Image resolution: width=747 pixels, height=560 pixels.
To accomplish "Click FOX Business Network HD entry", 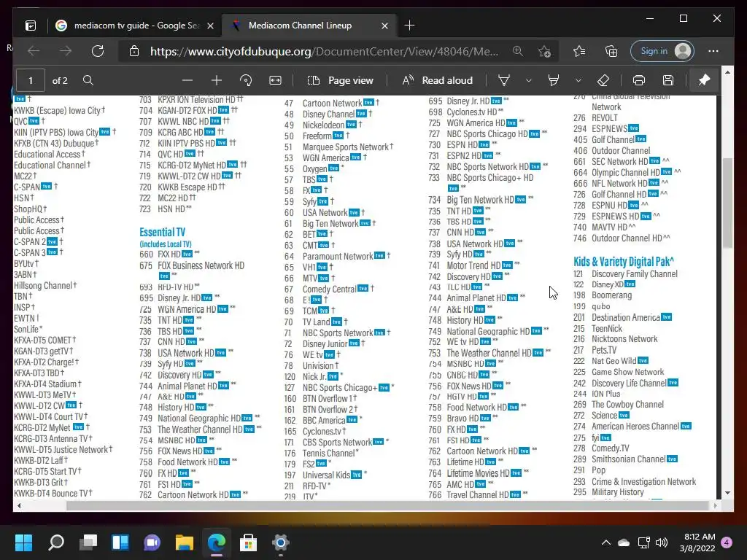I will tap(192, 270).
